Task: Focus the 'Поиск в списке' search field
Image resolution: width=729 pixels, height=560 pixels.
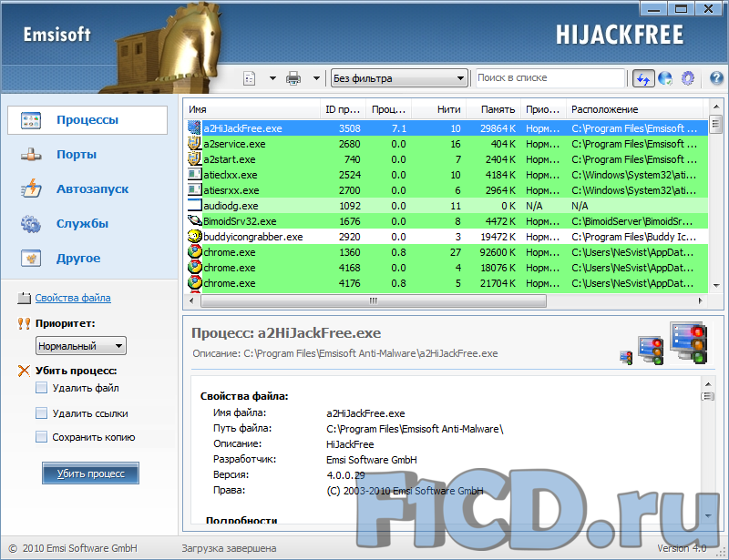Action: 549,78
